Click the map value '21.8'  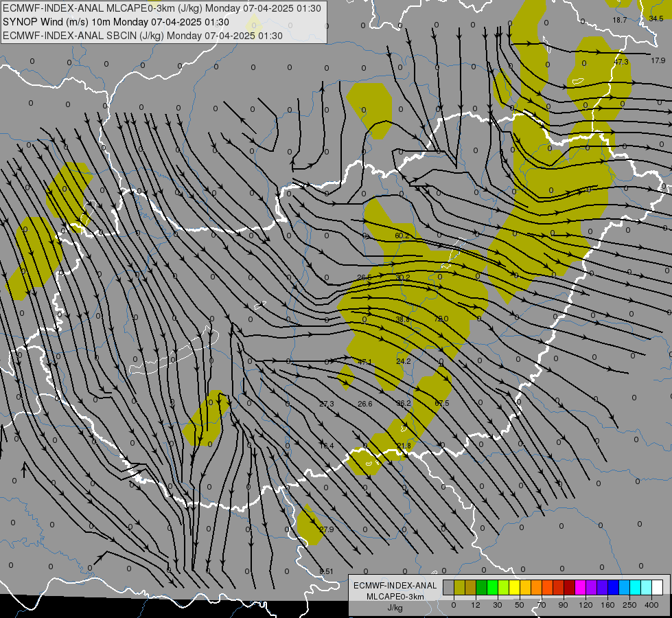point(404,446)
